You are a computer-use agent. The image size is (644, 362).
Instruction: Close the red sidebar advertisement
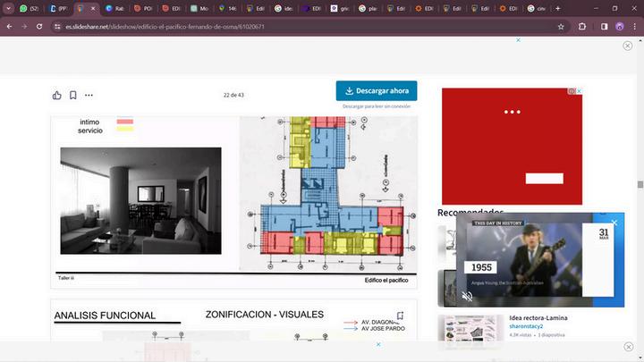click(579, 91)
